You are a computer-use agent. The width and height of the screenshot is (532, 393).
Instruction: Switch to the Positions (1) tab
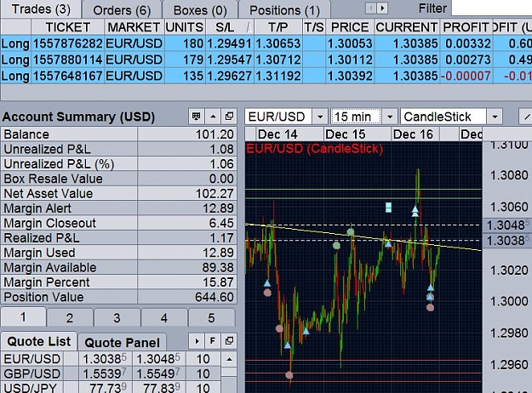(284, 10)
